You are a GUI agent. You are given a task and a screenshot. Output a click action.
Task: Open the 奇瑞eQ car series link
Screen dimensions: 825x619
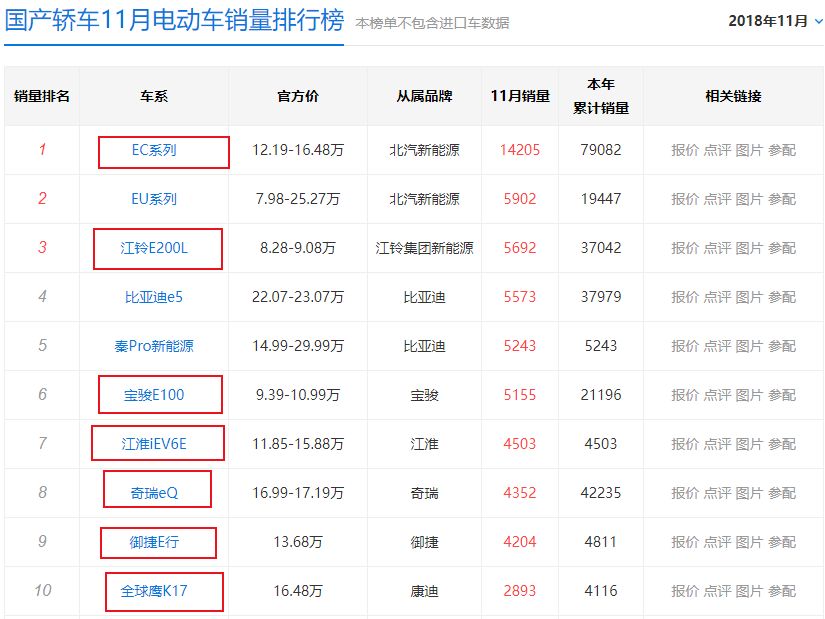[154, 493]
